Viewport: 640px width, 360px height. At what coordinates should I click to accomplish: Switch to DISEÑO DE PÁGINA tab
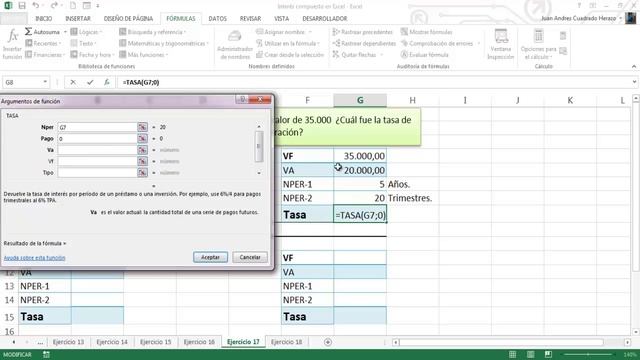click(x=128, y=19)
